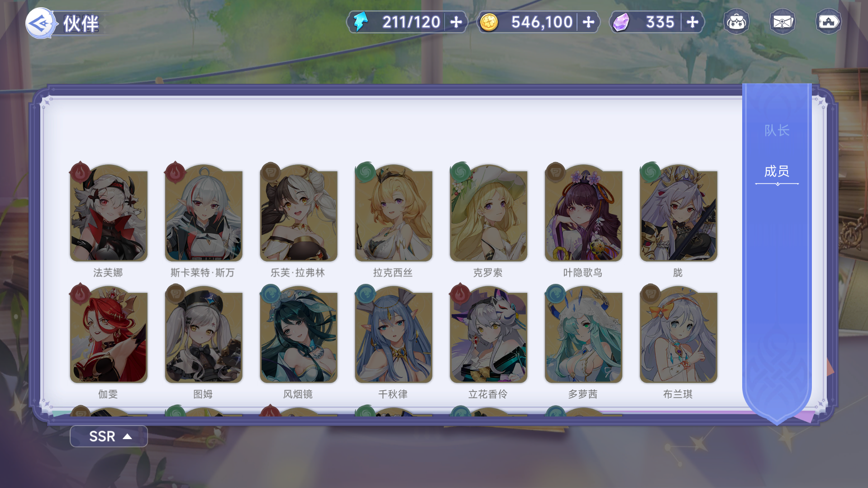Add gold coins with the plus button
The height and width of the screenshot is (488, 868).
click(588, 22)
